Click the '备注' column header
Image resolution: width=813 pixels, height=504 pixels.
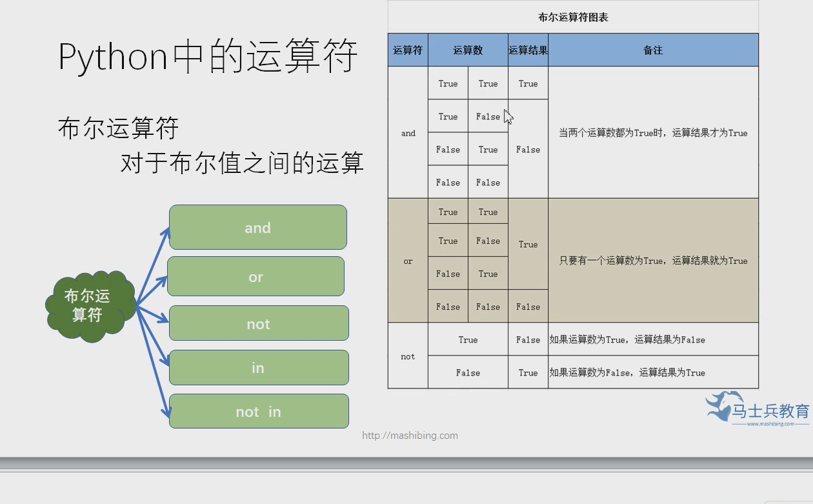653,50
